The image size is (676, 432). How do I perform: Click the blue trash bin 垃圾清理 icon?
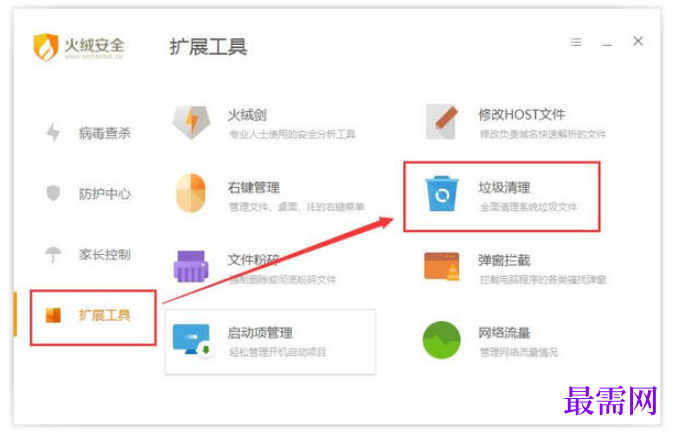[441, 194]
